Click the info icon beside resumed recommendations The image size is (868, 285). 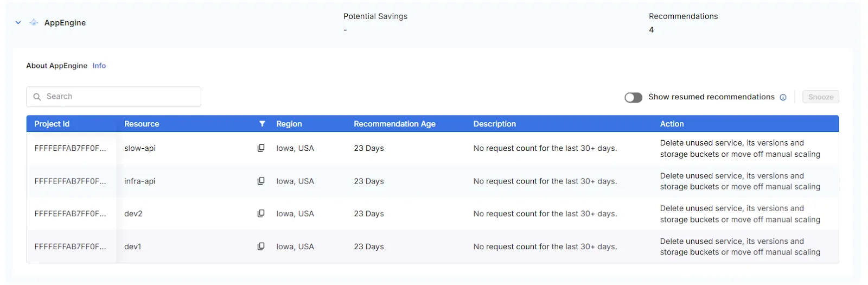click(x=783, y=97)
